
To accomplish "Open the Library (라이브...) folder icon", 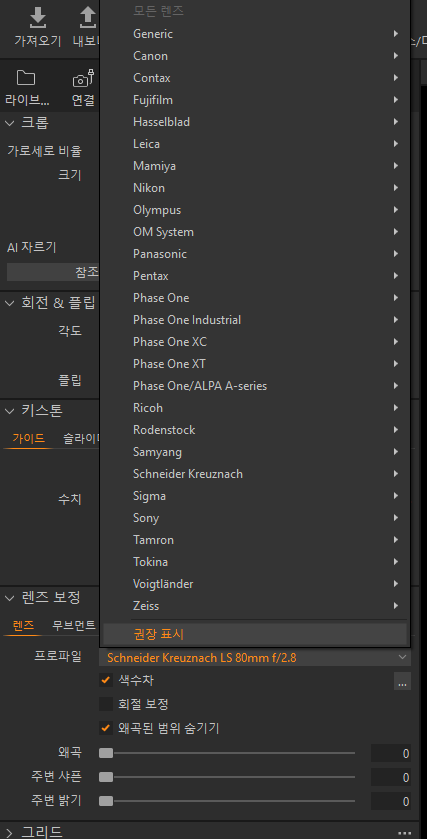I will (x=26, y=79).
